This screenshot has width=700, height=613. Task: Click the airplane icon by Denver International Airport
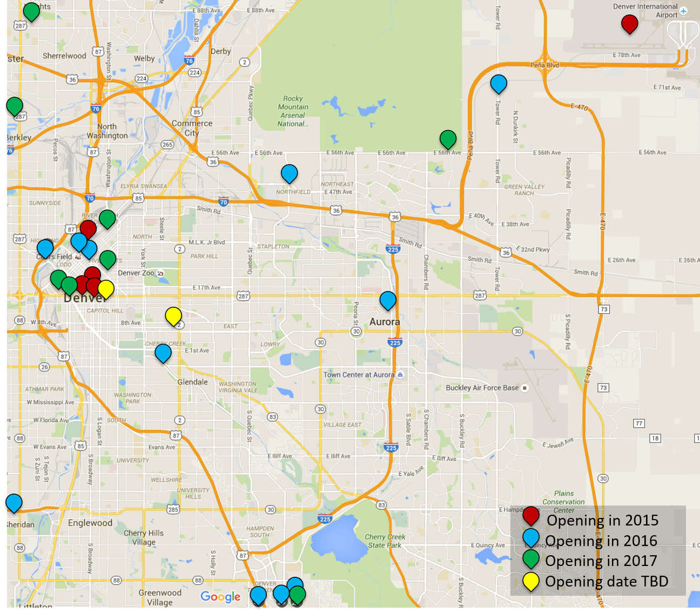(x=684, y=11)
